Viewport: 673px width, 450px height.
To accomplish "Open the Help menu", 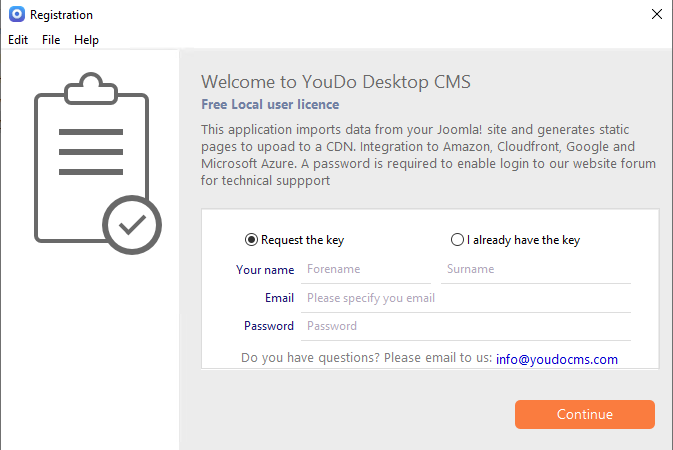I will tap(86, 40).
